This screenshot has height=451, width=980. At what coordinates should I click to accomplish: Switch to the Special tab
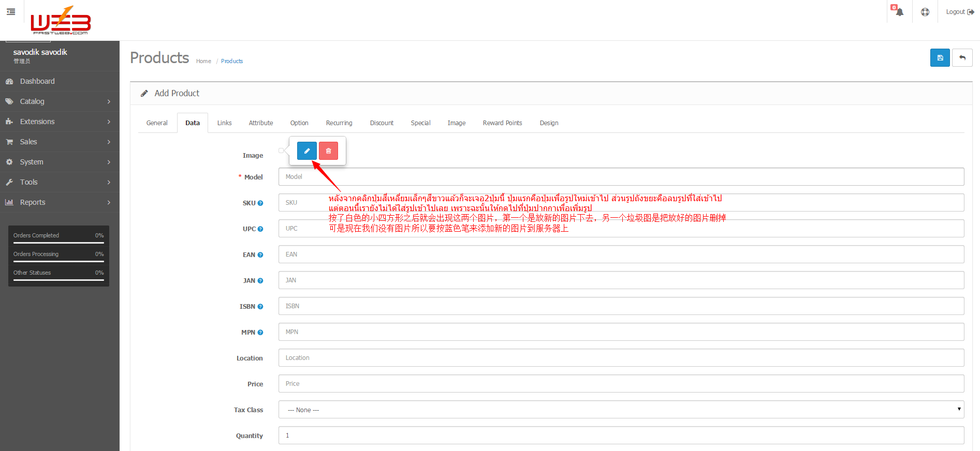point(421,123)
